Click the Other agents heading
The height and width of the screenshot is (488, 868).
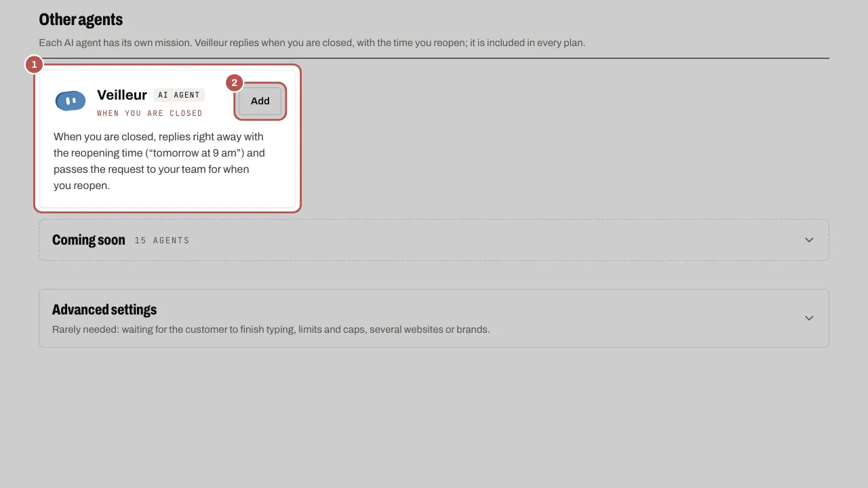[81, 20]
